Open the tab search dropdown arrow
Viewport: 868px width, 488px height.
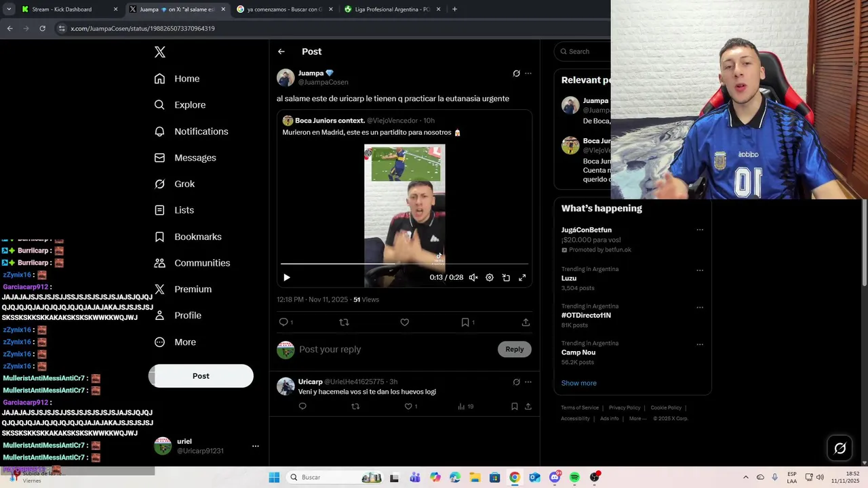click(9, 9)
